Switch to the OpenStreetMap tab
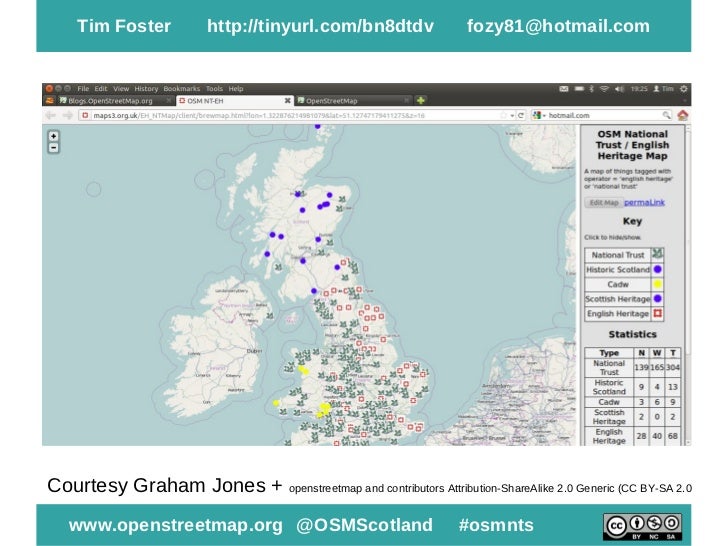This screenshot has width=728, height=546. 353,101
